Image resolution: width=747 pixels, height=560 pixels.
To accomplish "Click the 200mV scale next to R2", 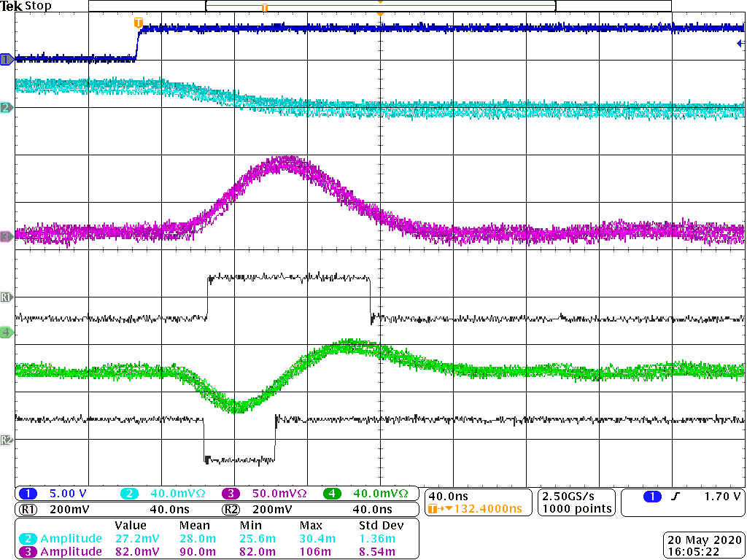I will [x=272, y=510].
